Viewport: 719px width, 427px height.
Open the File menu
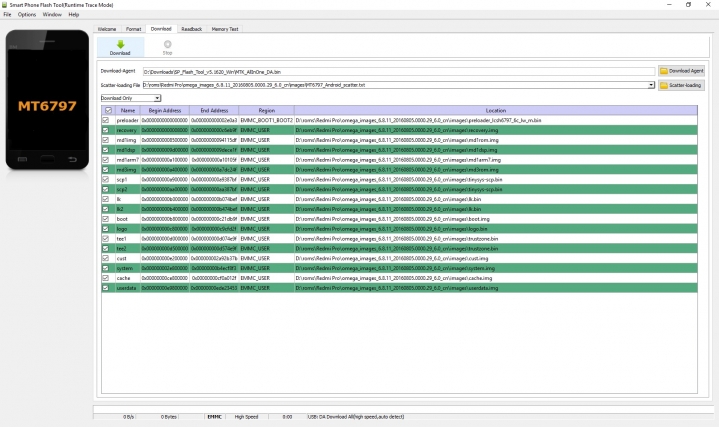pos(8,14)
